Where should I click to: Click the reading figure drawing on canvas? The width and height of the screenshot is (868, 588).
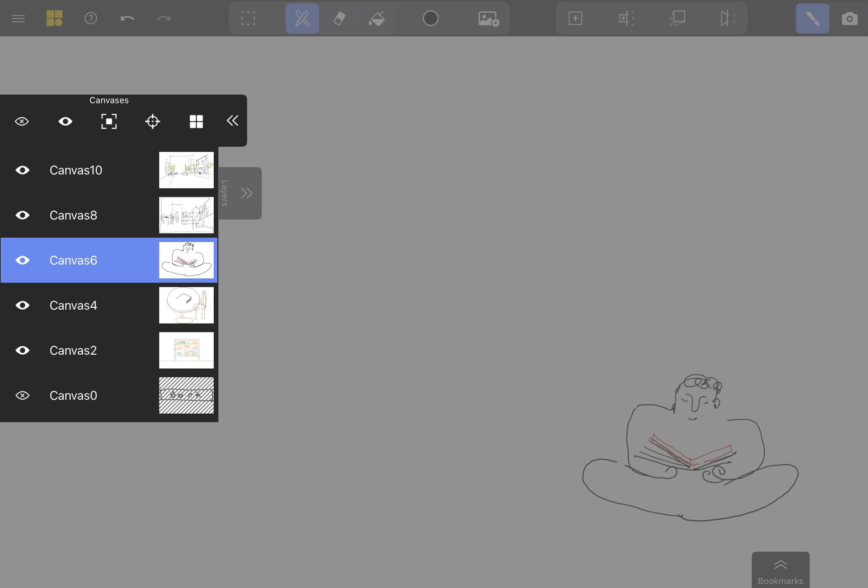690,448
